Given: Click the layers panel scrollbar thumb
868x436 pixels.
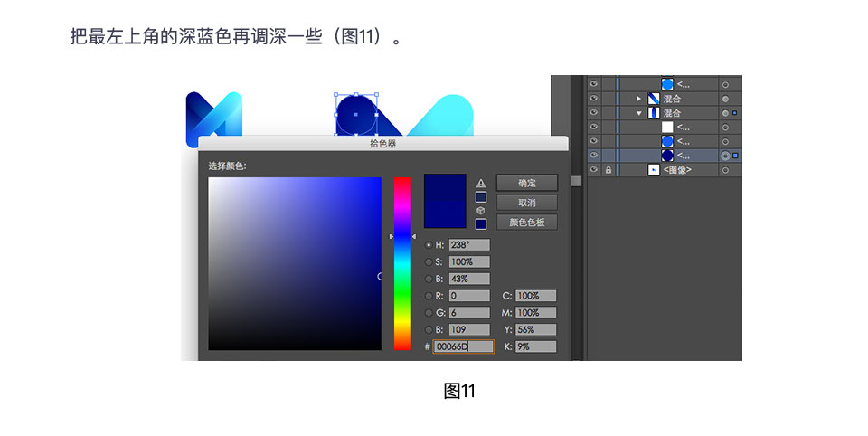Looking at the screenshot, I should (x=576, y=181).
